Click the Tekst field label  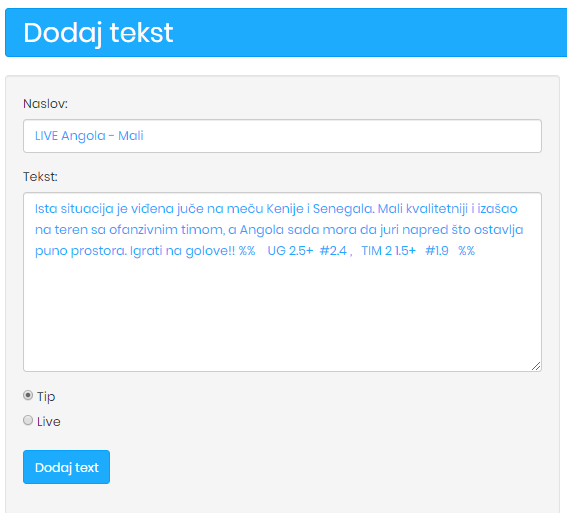[x=40, y=177]
